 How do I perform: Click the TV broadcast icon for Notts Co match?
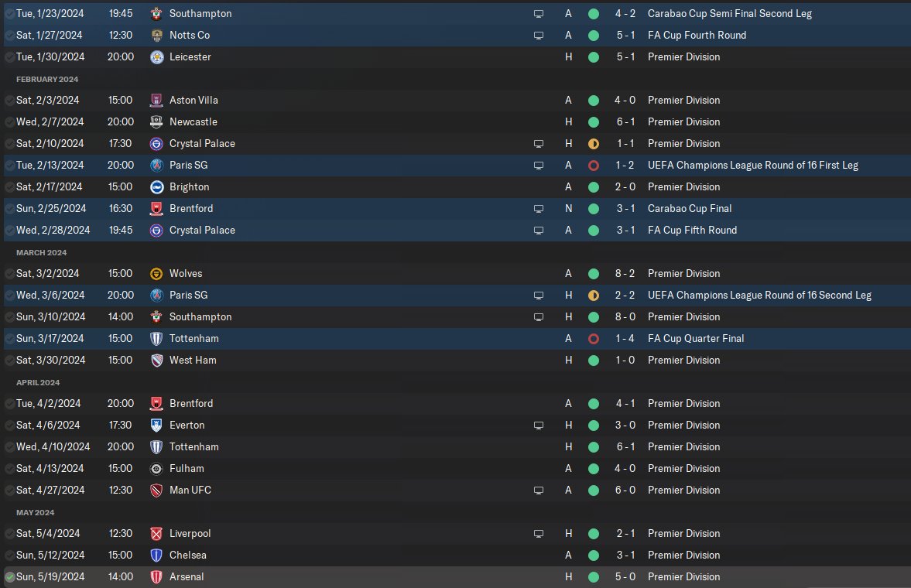(539, 36)
